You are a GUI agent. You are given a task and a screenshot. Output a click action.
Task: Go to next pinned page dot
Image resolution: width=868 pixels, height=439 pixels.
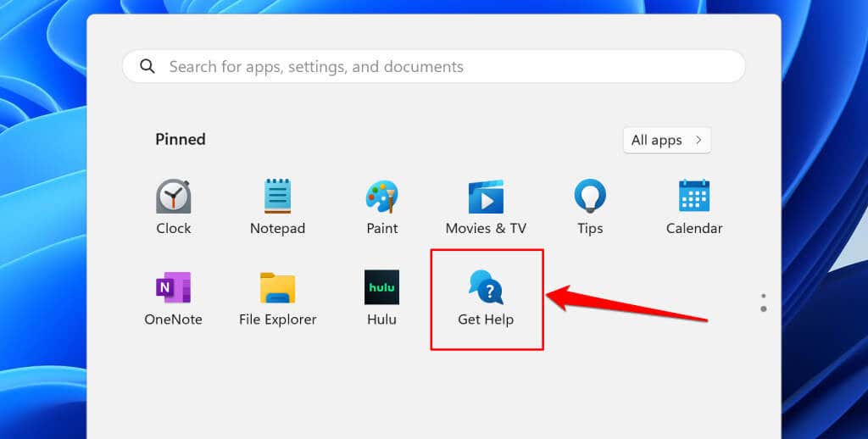pos(764,308)
